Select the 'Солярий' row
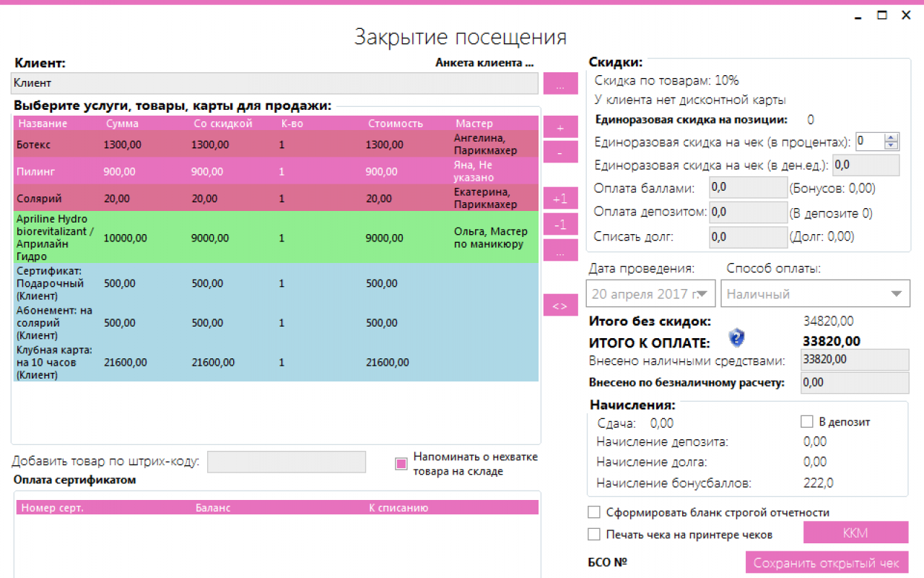The height and width of the screenshot is (578, 924). point(276,198)
